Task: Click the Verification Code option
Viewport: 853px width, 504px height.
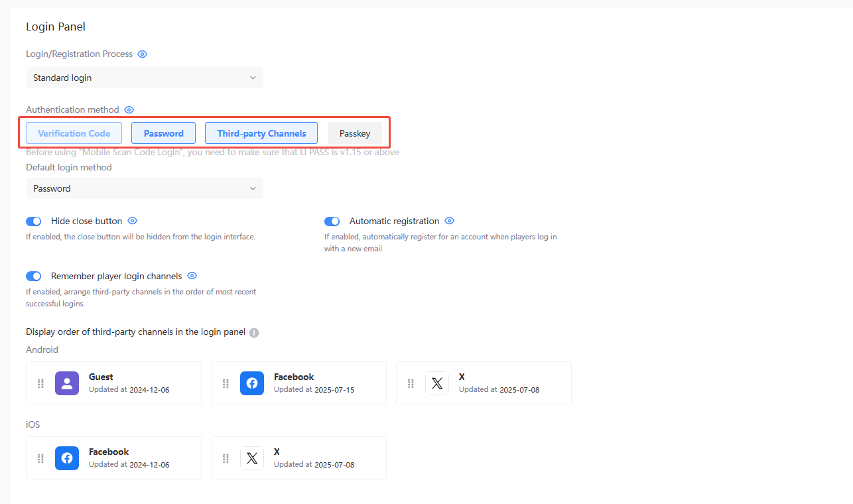Action: click(x=74, y=133)
